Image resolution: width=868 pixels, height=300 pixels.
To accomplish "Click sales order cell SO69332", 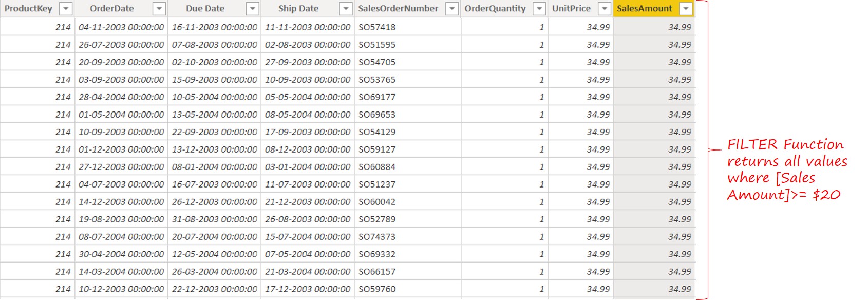I will click(x=407, y=254).
